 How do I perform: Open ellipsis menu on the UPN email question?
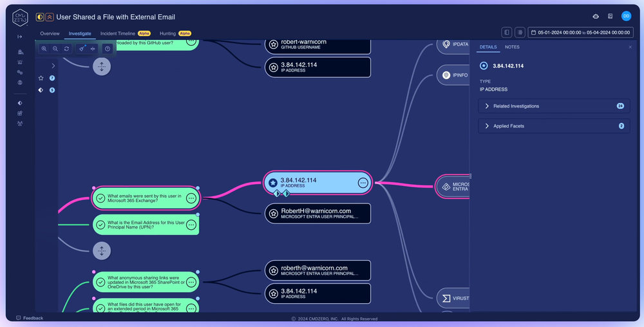point(191,225)
